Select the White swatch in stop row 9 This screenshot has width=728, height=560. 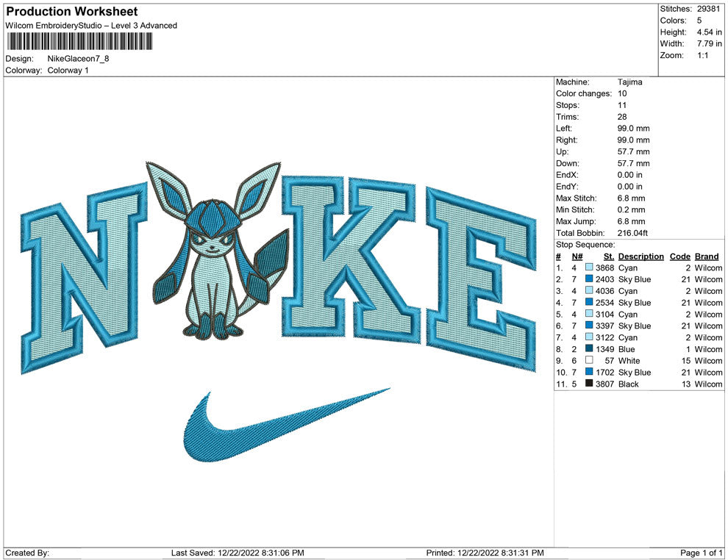589,360
